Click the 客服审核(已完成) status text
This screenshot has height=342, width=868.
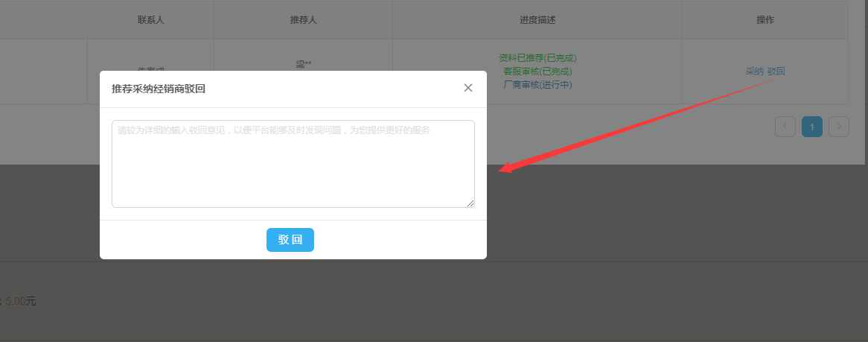point(537,72)
